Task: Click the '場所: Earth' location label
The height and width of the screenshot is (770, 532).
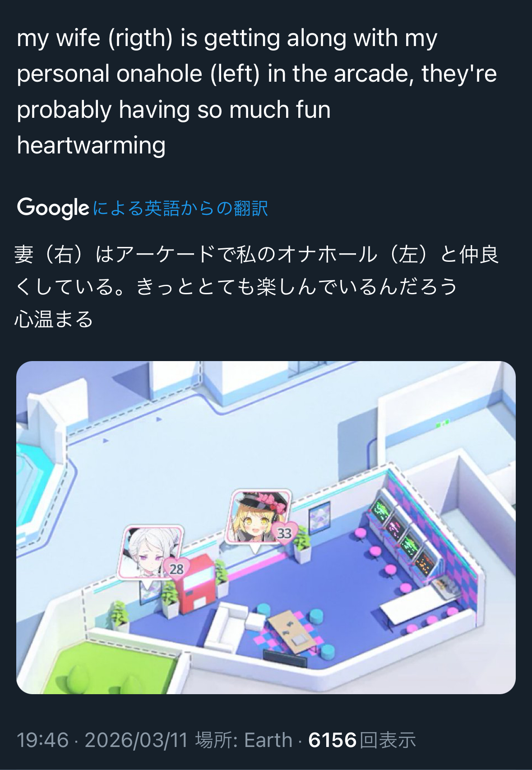Action: pyautogui.click(x=244, y=740)
